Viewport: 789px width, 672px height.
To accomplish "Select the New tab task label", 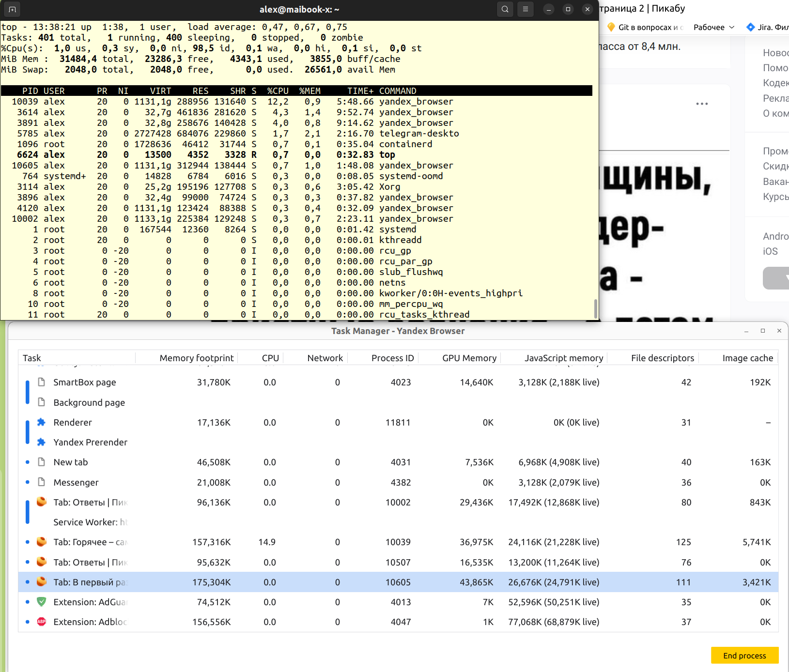I will coord(71,462).
